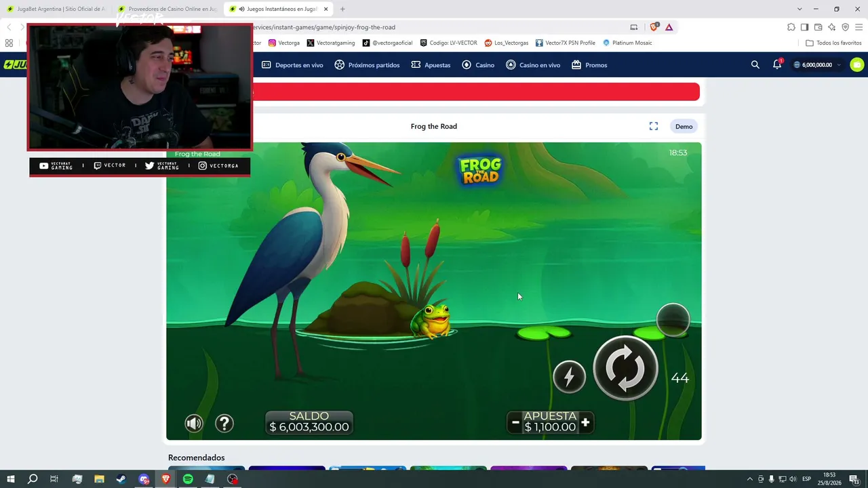This screenshot has width=868, height=488.
Task: Toggle the Demo mode pill
Action: click(684, 126)
